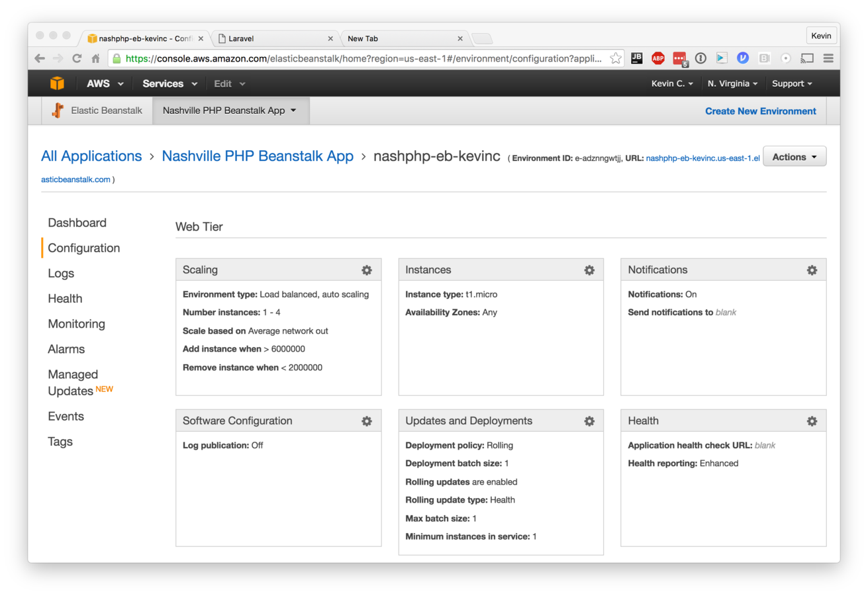This screenshot has width=868, height=596.
Task: Open the Adblock Plus extension
Action: (x=657, y=58)
